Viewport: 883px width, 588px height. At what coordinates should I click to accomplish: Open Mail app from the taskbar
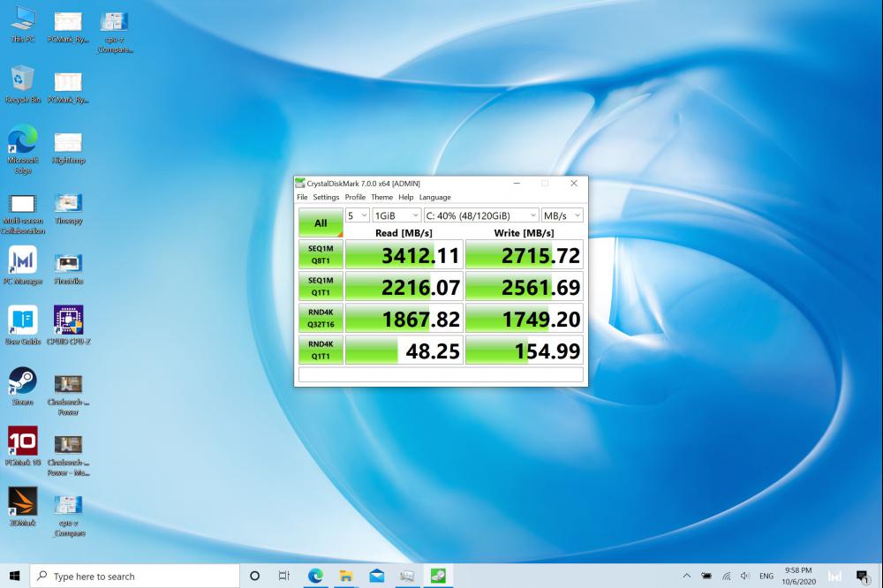click(377, 576)
